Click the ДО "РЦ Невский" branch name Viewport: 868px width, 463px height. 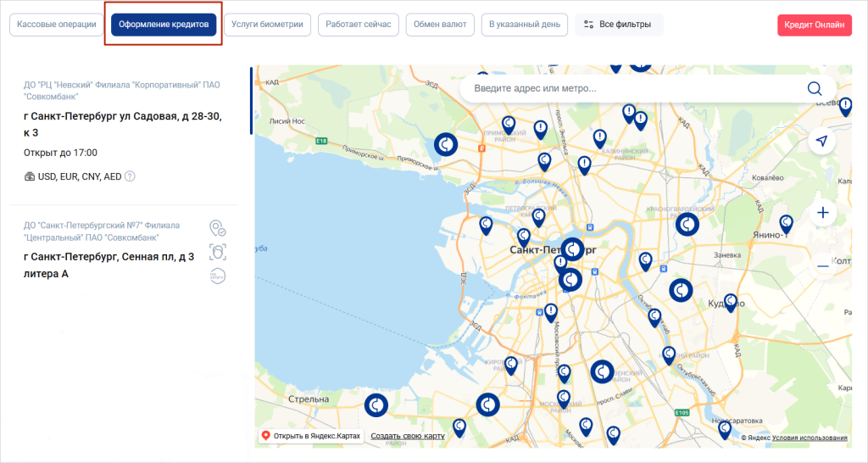(x=122, y=90)
